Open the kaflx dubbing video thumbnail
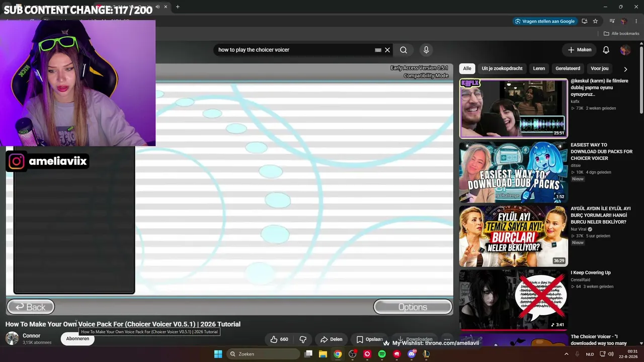The height and width of the screenshot is (362, 644). click(x=513, y=108)
